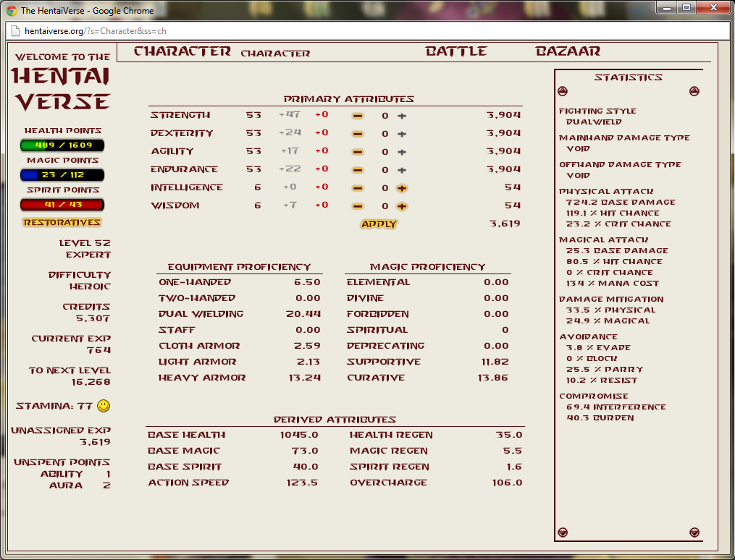Click the Apply button under attributes
This screenshot has height=560, width=735.
(379, 224)
